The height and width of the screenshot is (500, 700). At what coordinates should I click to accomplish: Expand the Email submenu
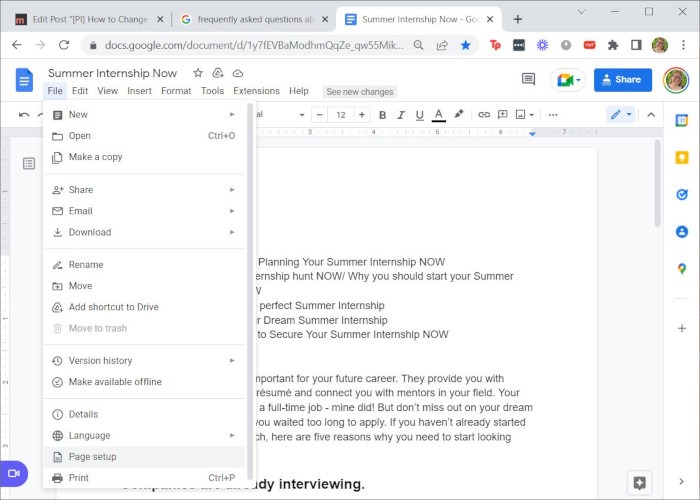(144, 211)
